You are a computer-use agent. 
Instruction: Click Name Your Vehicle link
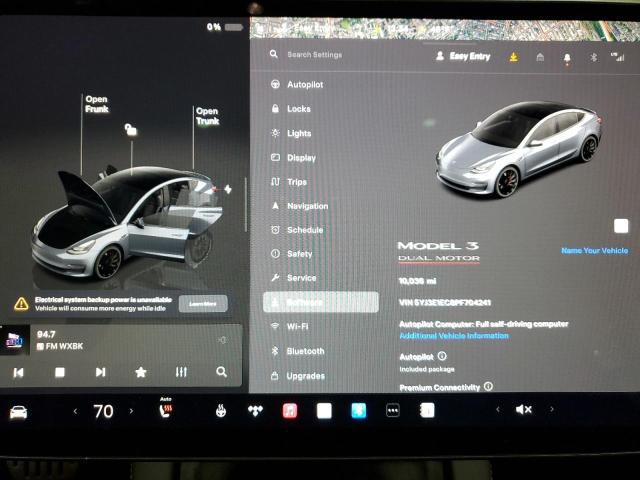coord(595,250)
